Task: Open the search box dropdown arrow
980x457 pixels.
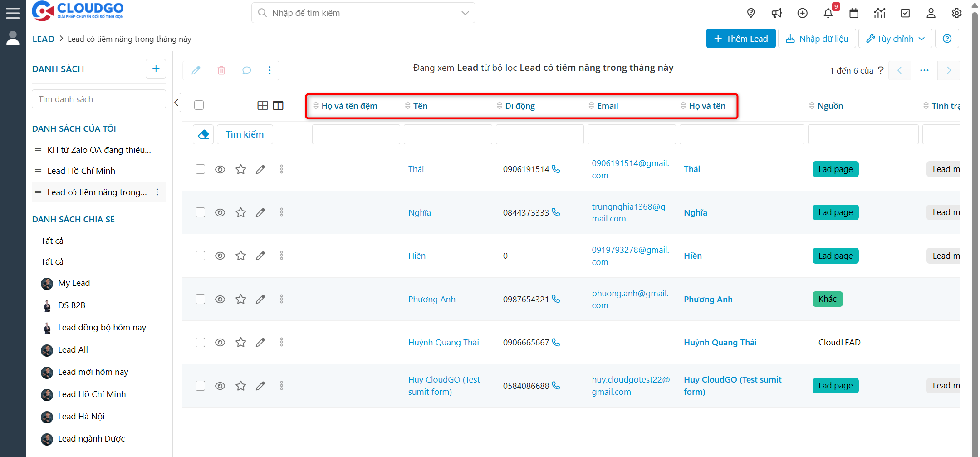Action: pos(465,13)
